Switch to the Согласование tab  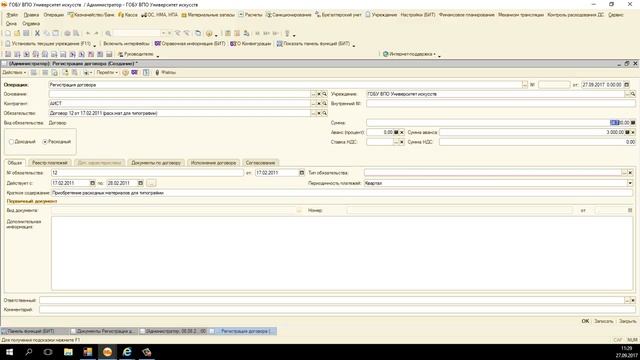click(260, 163)
